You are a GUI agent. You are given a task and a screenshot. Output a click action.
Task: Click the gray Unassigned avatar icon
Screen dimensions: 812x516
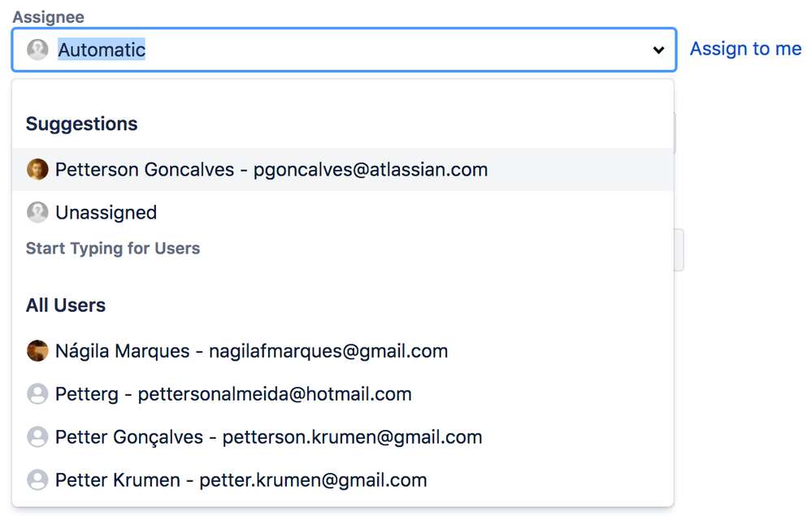tap(38, 212)
